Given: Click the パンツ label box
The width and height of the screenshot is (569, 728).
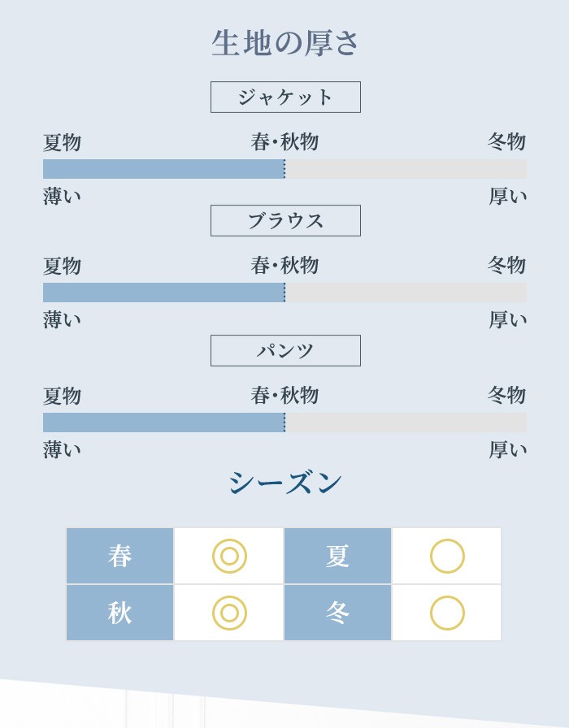Looking at the screenshot, I should pos(285,350).
